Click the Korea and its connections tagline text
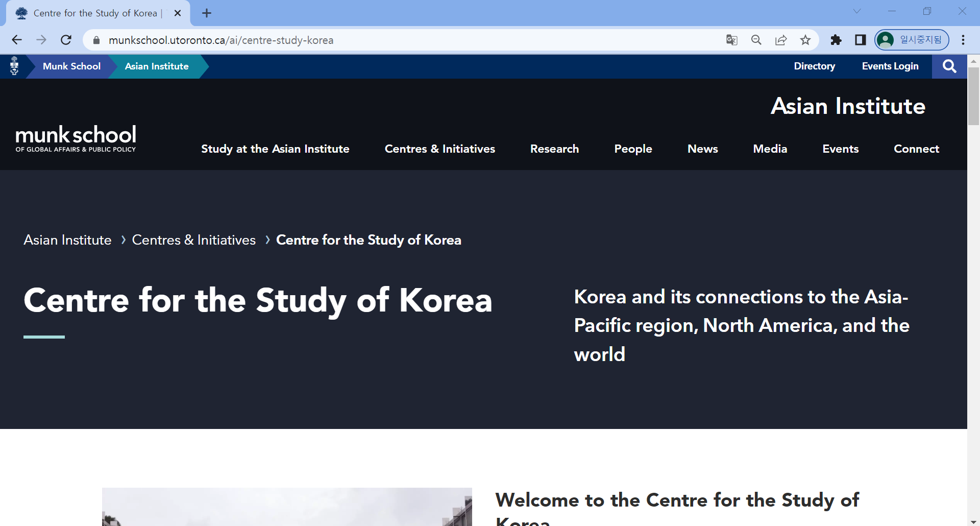 [x=742, y=325]
